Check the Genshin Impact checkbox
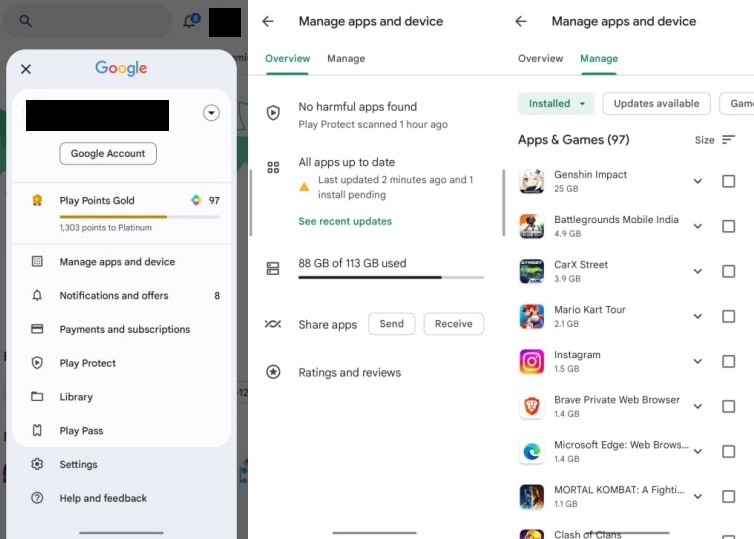754x539 pixels. point(729,181)
